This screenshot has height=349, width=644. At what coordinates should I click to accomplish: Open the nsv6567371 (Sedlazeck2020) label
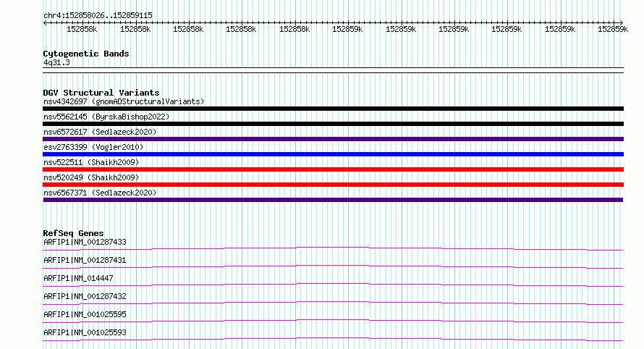coord(100,193)
